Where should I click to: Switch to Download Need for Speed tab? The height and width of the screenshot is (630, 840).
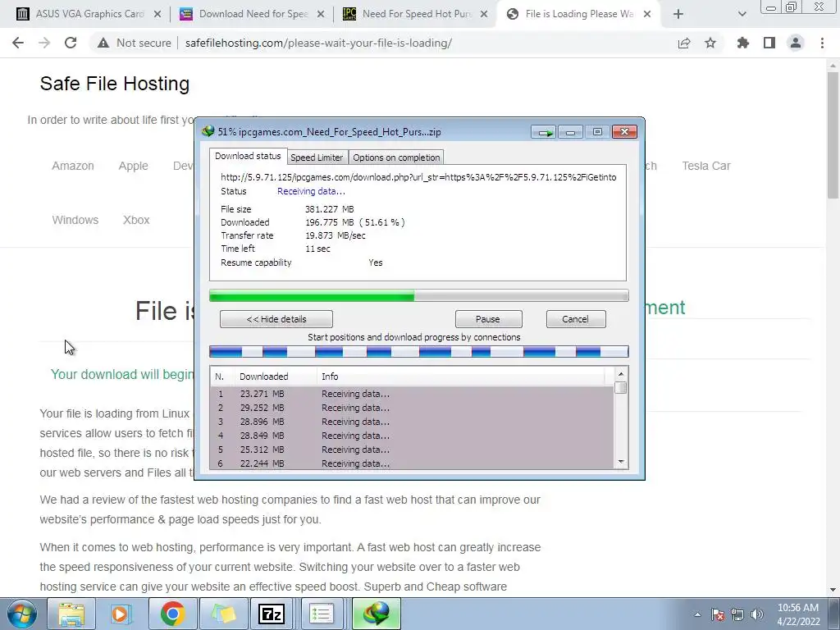click(253, 15)
